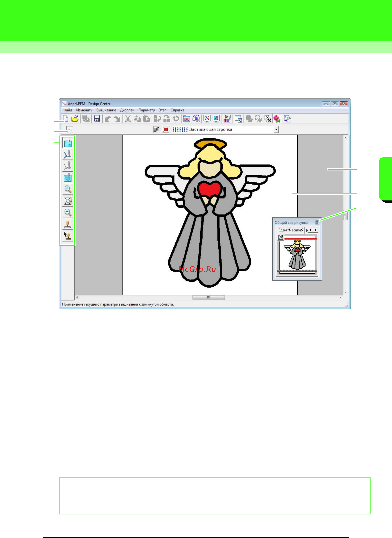Screen dimensions: 392x538
Task: Select the stamp tool
Action: point(68,224)
